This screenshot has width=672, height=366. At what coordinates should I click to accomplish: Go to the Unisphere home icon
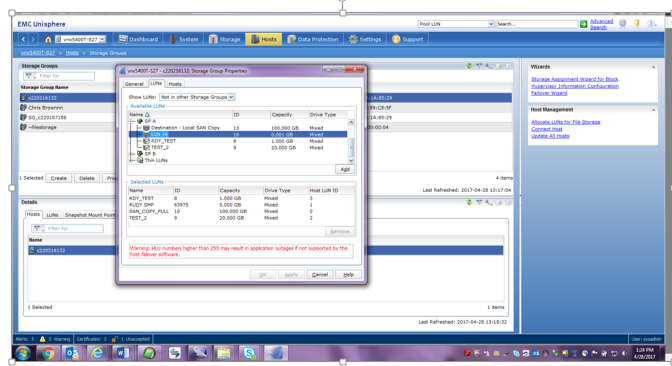pyautogui.click(x=48, y=39)
